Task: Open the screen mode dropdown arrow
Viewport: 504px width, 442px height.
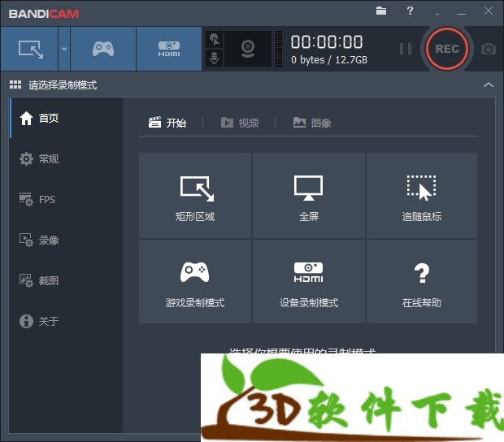Action: [x=64, y=49]
